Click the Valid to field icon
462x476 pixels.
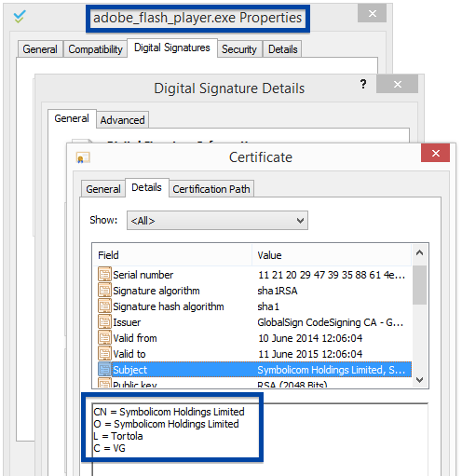pos(104,353)
